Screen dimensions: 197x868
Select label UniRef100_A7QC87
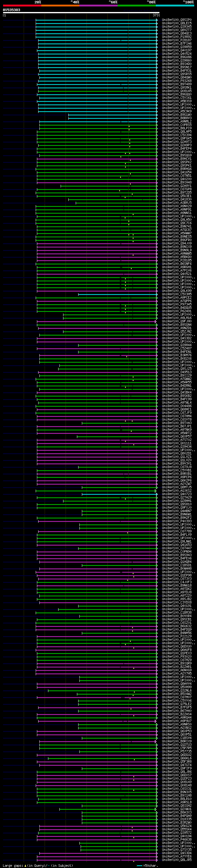pyautogui.click(x=177, y=230)
